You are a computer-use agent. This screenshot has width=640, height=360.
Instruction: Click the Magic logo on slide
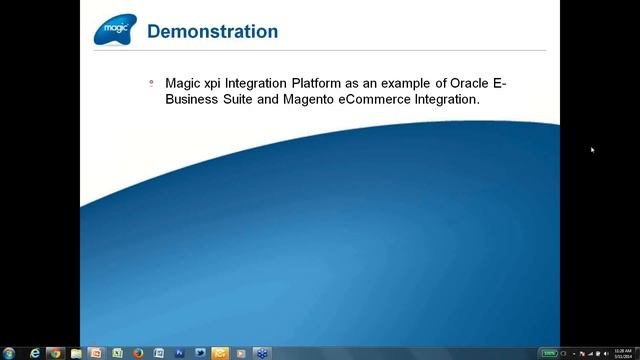[115, 29]
